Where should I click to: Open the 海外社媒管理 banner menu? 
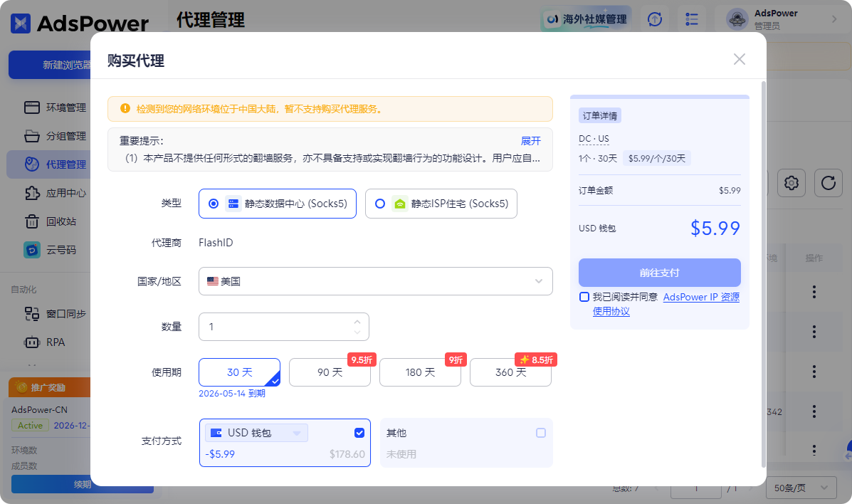tap(585, 18)
